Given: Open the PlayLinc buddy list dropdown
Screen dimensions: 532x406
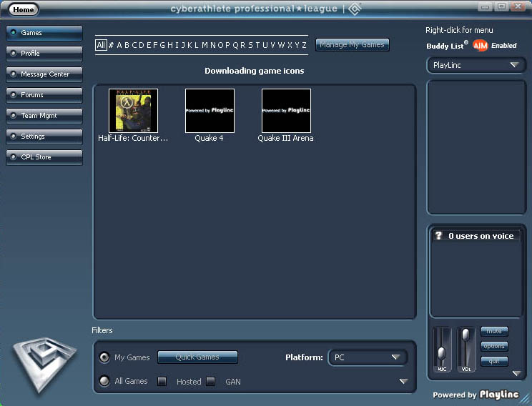Looking at the screenshot, I should [476, 65].
